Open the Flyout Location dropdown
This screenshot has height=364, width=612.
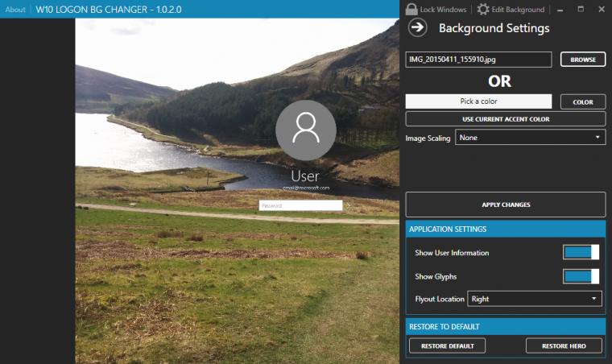535,299
